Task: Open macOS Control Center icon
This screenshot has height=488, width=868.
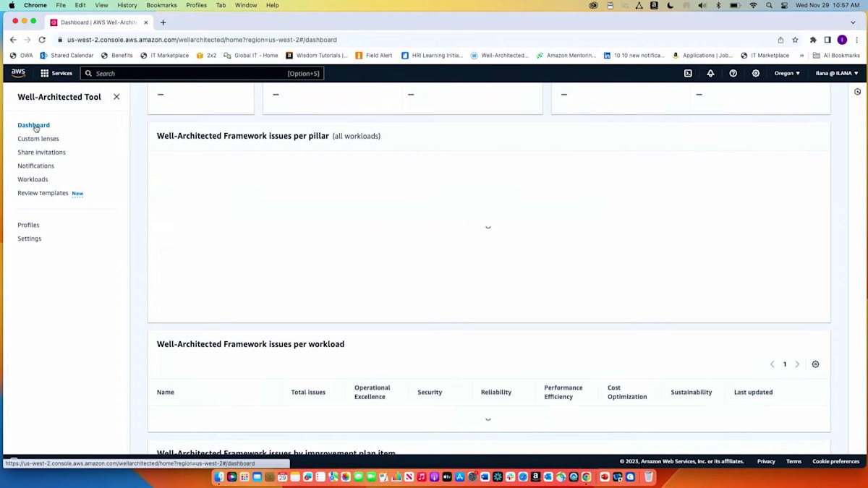Action: click(783, 5)
